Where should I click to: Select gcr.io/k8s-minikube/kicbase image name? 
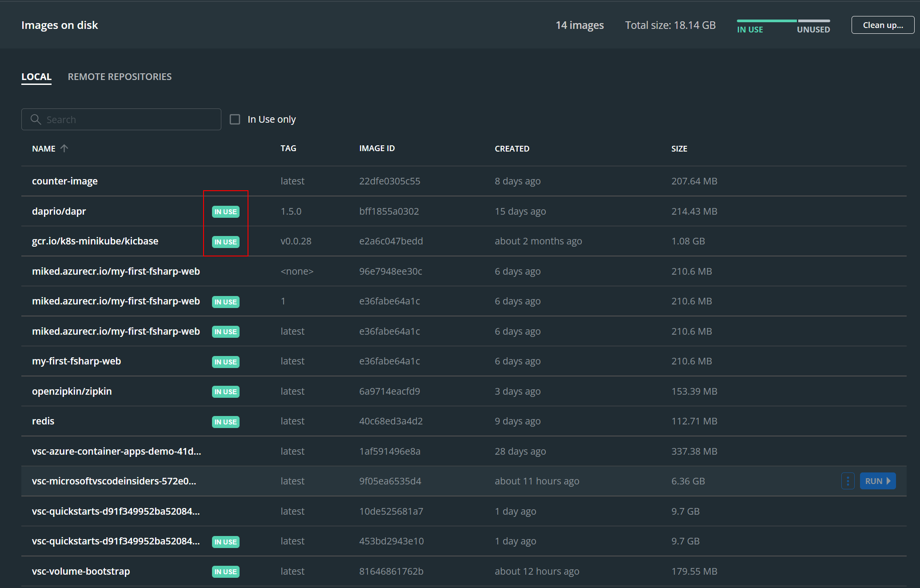coord(95,241)
